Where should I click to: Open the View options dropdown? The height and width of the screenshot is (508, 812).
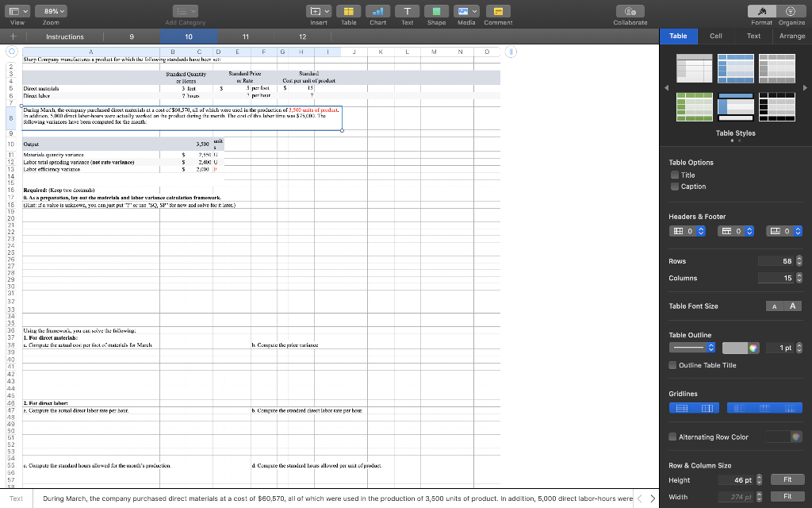(x=19, y=10)
